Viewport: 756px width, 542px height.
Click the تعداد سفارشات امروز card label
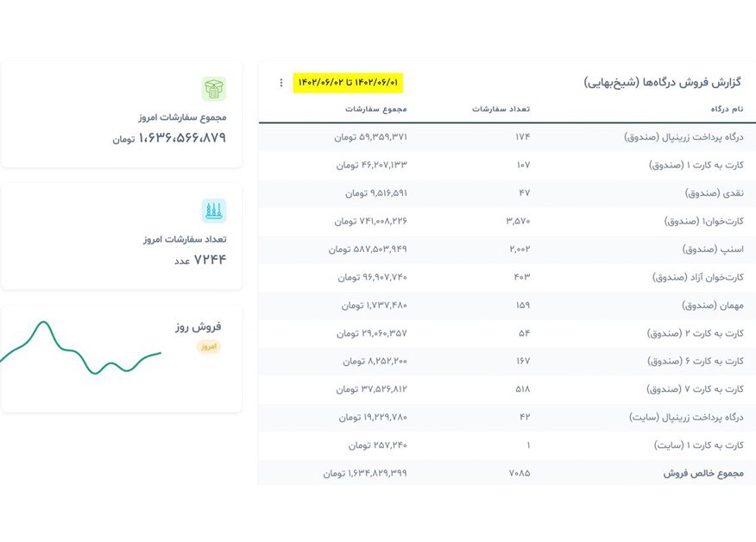pyautogui.click(x=186, y=239)
